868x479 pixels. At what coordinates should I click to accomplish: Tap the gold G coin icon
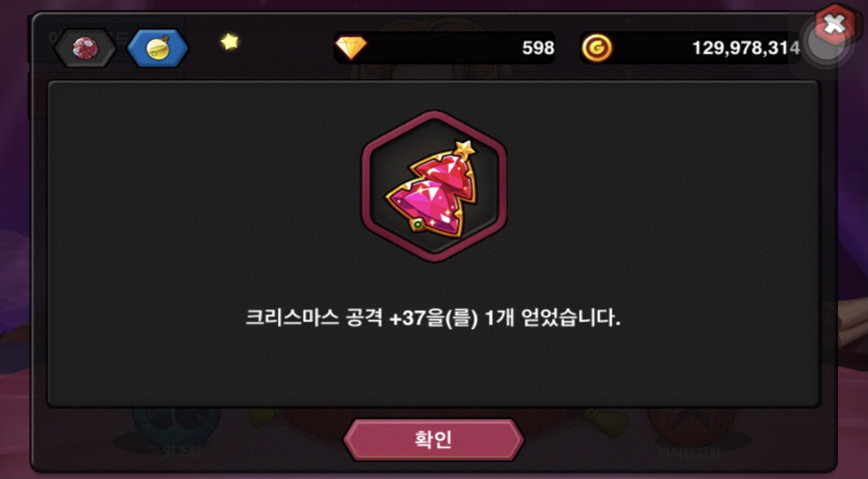click(597, 48)
